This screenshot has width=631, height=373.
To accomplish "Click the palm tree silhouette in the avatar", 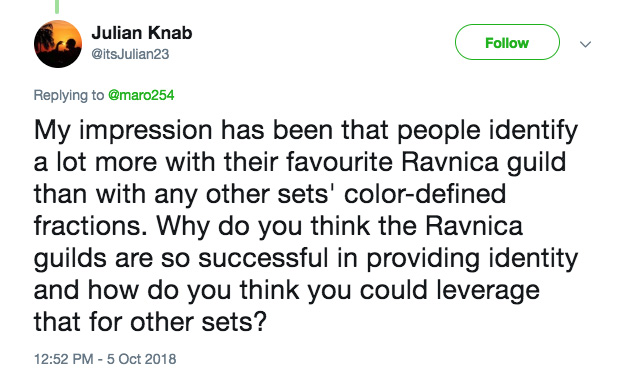I will coord(45,37).
